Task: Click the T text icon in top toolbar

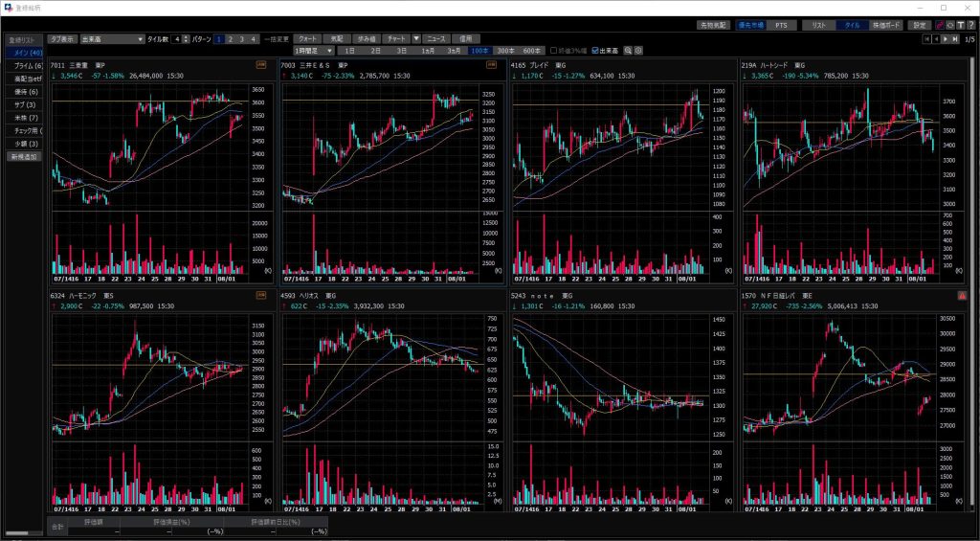Action: 960,25
